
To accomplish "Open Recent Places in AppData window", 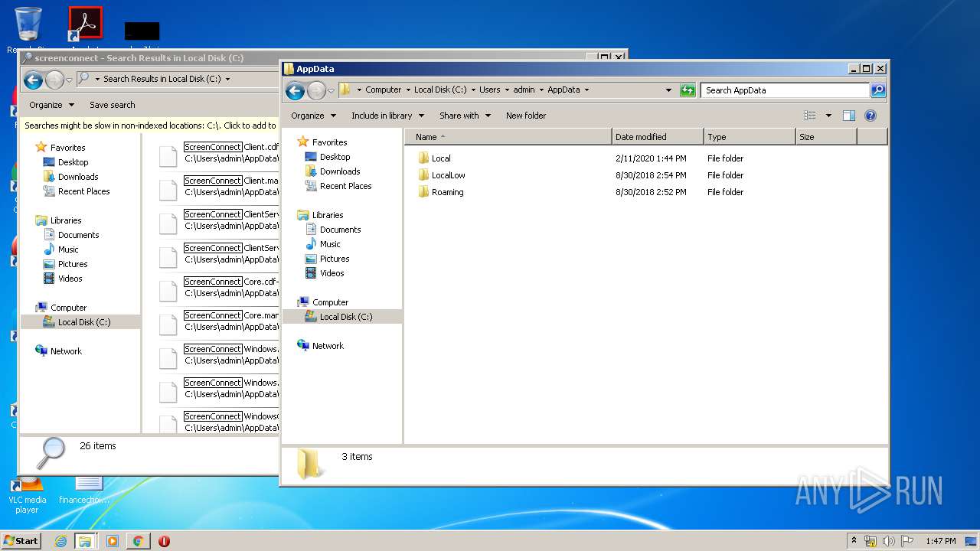I will 345,186.
